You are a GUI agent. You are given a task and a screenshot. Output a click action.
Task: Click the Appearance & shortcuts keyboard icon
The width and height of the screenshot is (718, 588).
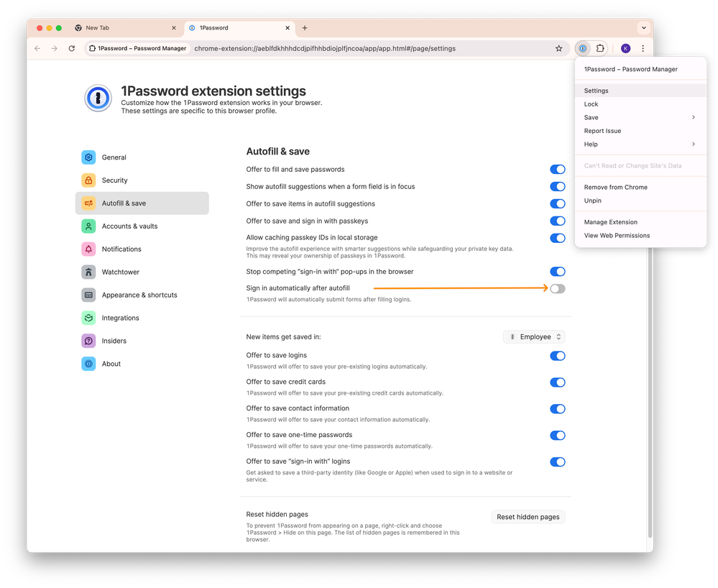coord(88,295)
